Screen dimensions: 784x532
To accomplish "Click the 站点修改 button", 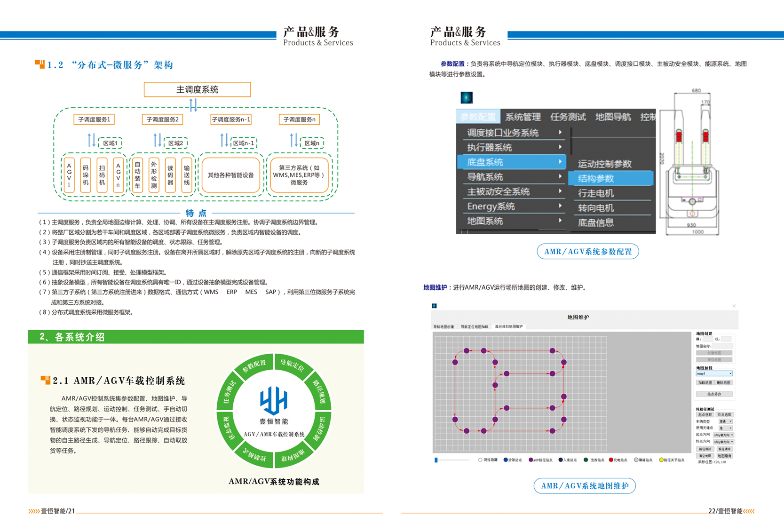I will point(714,394).
